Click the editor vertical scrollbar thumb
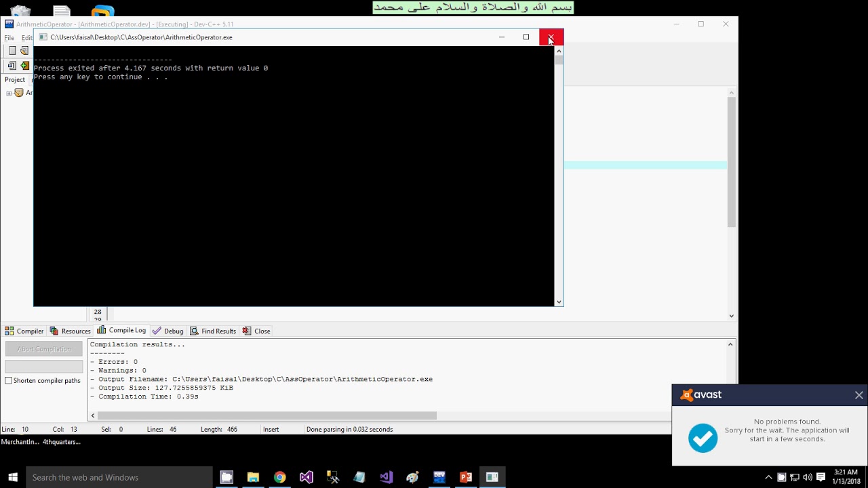The width and height of the screenshot is (868, 488). point(731,162)
